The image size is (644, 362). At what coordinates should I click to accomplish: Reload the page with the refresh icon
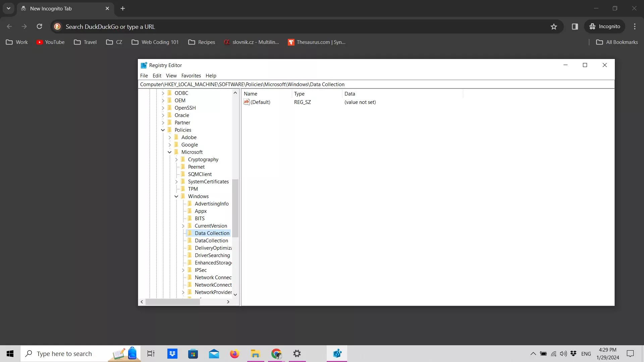[x=40, y=26]
